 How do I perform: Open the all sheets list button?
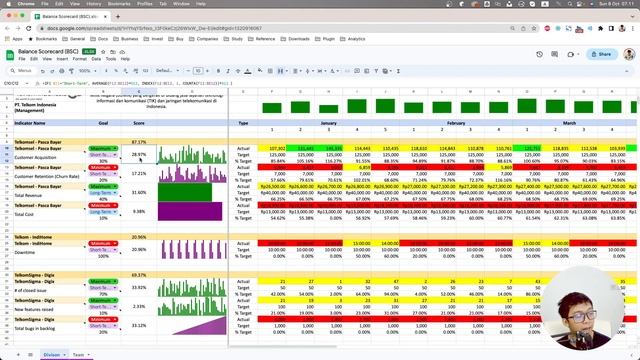tap(30, 355)
